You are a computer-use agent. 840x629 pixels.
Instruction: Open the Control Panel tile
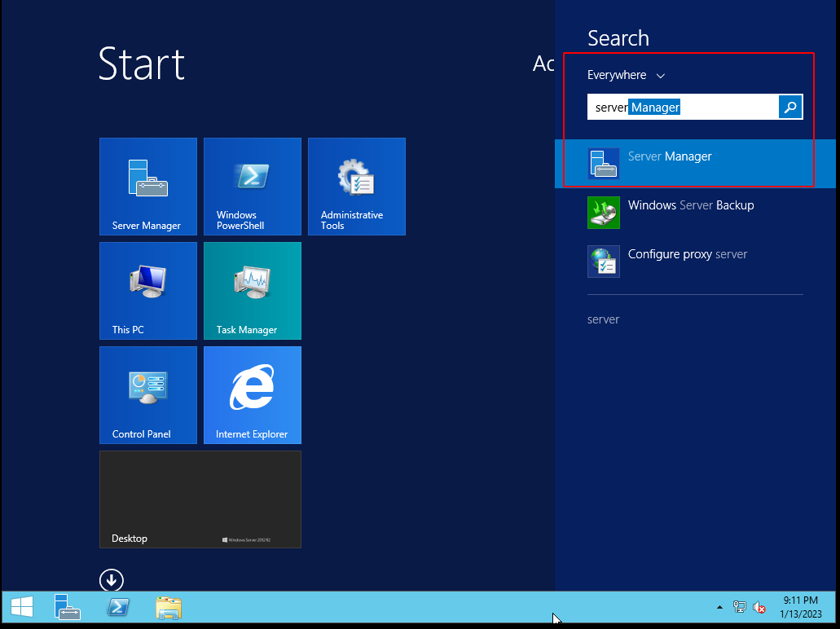tap(147, 395)
